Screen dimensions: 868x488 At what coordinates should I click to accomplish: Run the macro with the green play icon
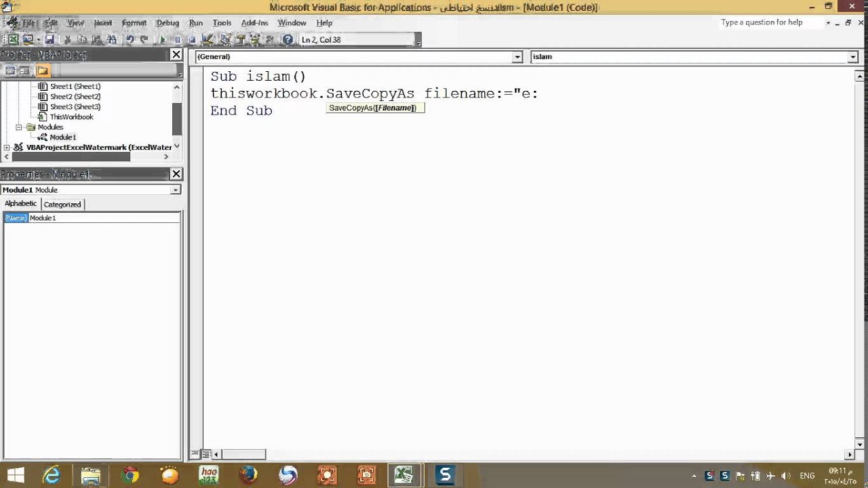(x=163, y=39)
